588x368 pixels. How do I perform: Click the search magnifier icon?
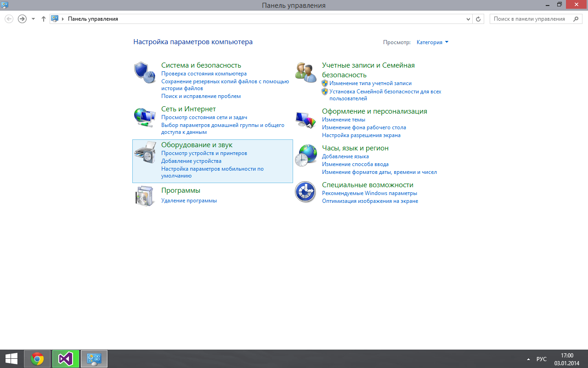tap(576, 19)
